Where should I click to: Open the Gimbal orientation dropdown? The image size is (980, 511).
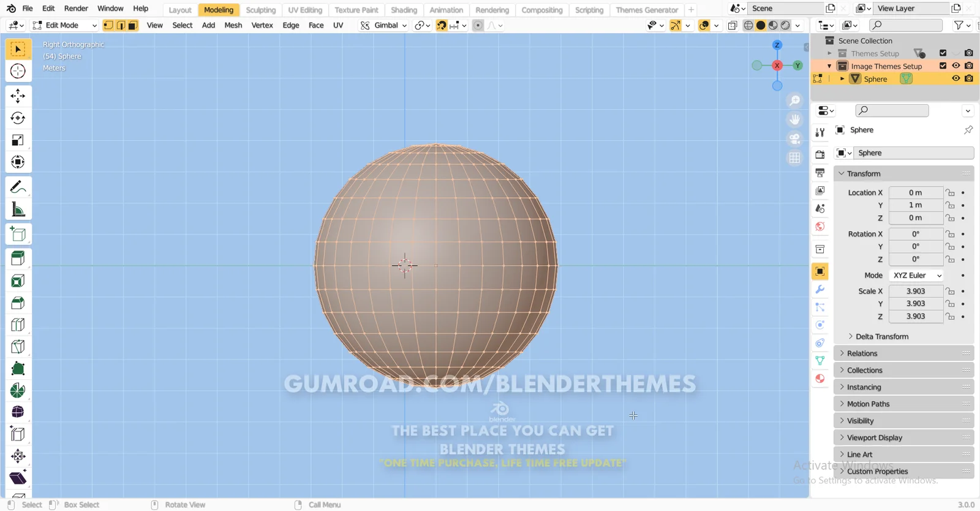[x=383, y=25]
